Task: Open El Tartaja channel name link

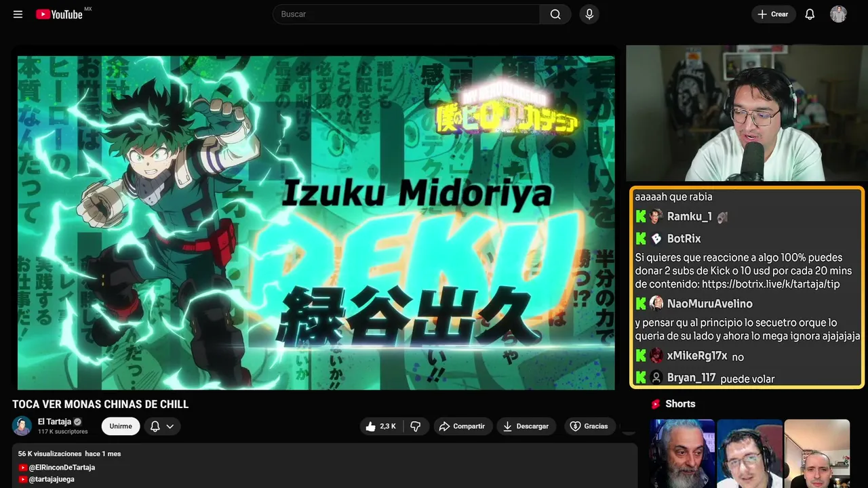Action: tap(54, 422)
